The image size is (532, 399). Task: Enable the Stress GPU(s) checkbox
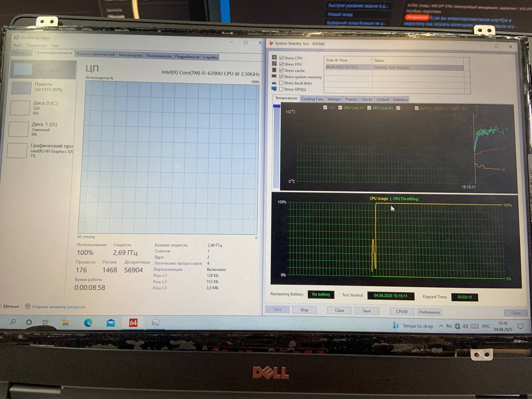(x=281, y=89)
